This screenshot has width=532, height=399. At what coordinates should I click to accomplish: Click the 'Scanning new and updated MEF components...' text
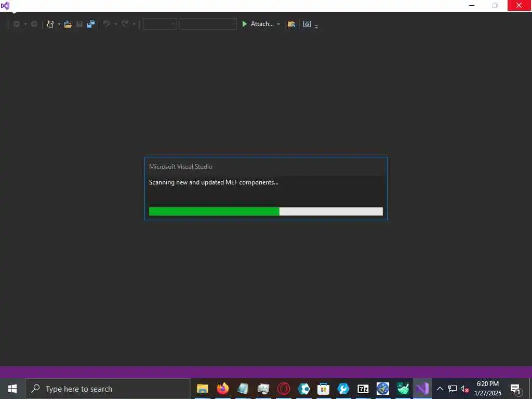click(214, 182)
